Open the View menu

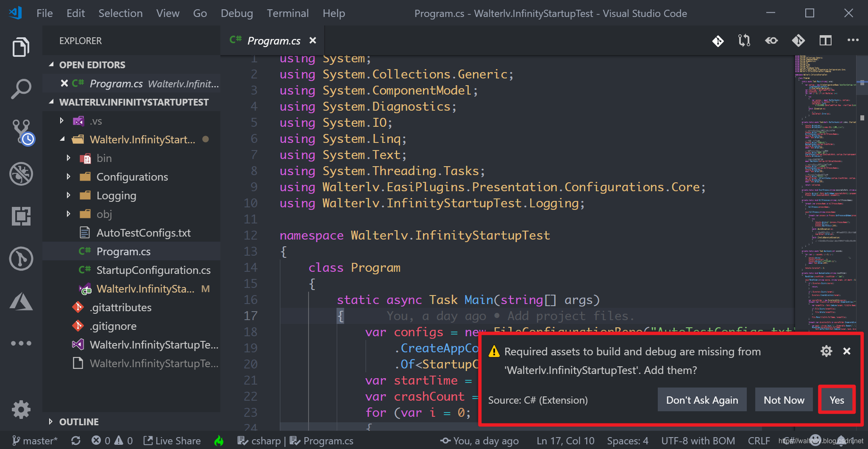(167, 13)
